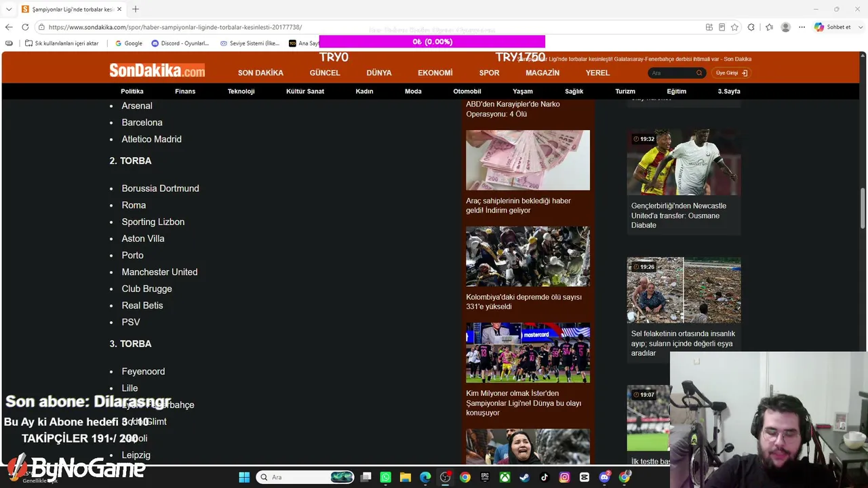
Task: Open the browser profile avatar
Action: point(785,27)
